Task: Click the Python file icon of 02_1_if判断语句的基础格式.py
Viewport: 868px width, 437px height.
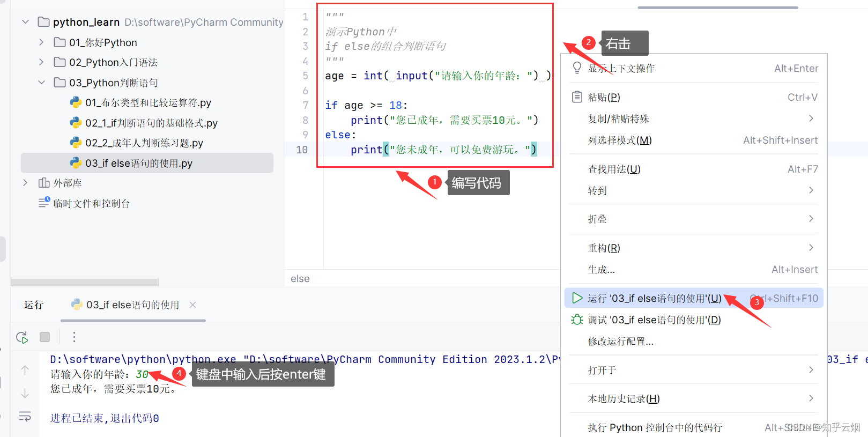Action: click(x=76, y=123)
